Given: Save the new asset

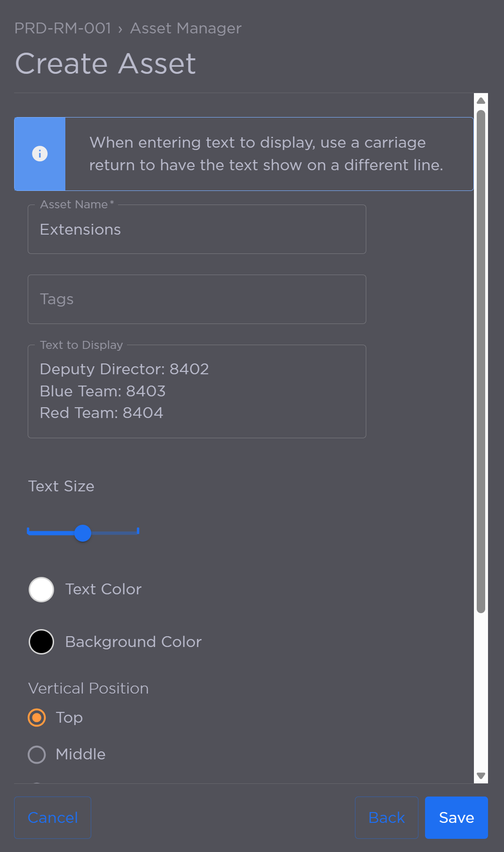Looking at the screenshot, I should (456, 817).
